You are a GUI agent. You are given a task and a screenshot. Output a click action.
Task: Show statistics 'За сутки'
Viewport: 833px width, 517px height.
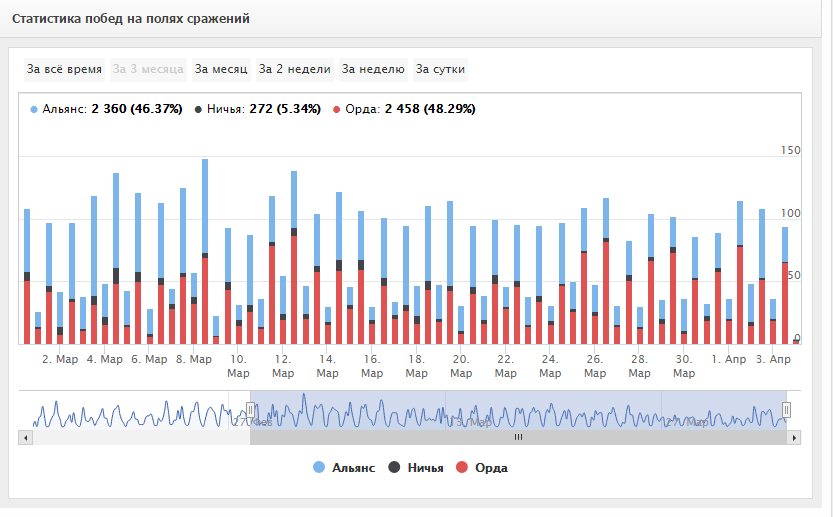point(440,70)
